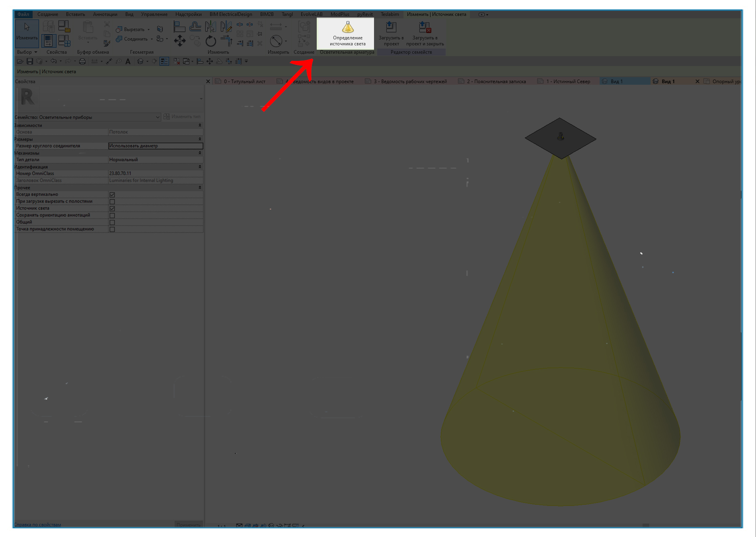Collapse the 'Размеры' properties group
Viewport: 756px width, 537px height.
pyautogui.click(x=200, y=139)
